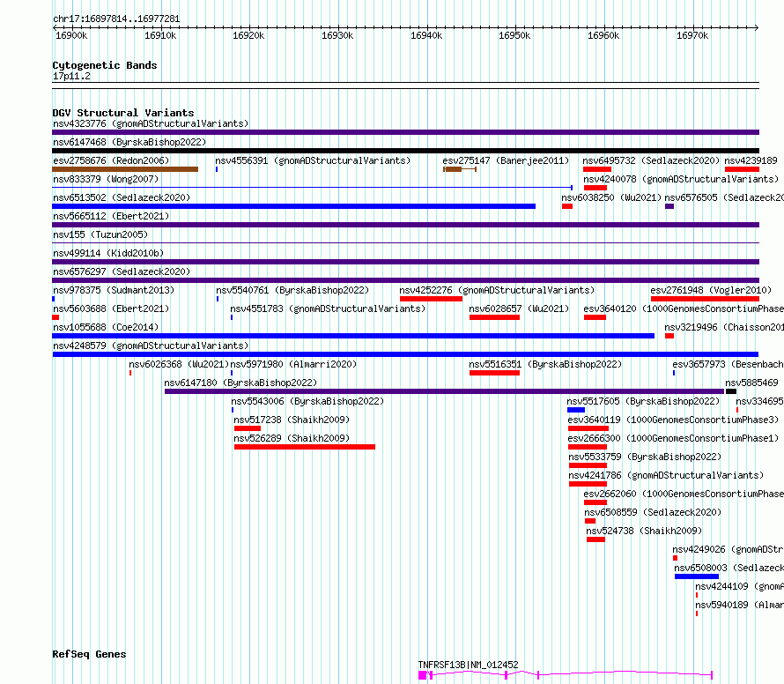The width and height of the screenshot is (784, 684).
Task: Click the nsv5885469 variant label
Action: [x=752, y=383]
